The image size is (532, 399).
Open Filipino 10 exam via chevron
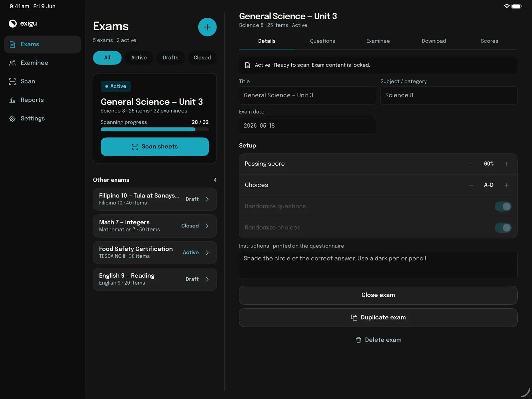tap(207, 199)
